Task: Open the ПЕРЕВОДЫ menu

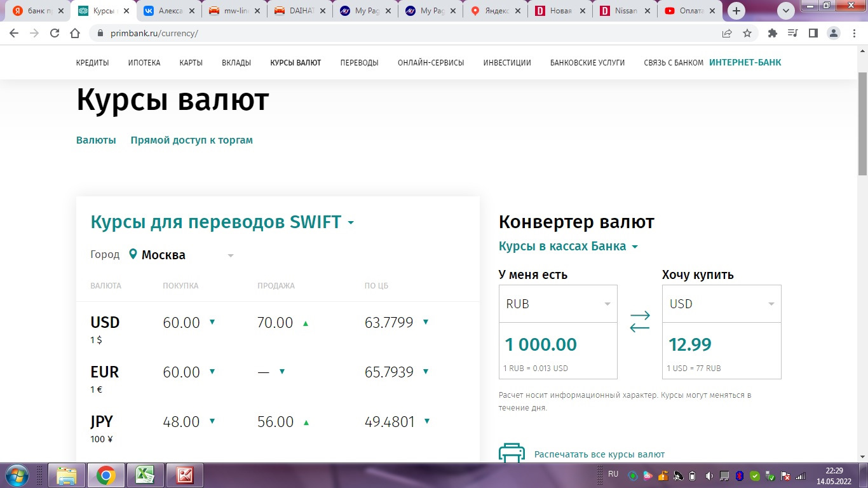Action: coord(360,62)
